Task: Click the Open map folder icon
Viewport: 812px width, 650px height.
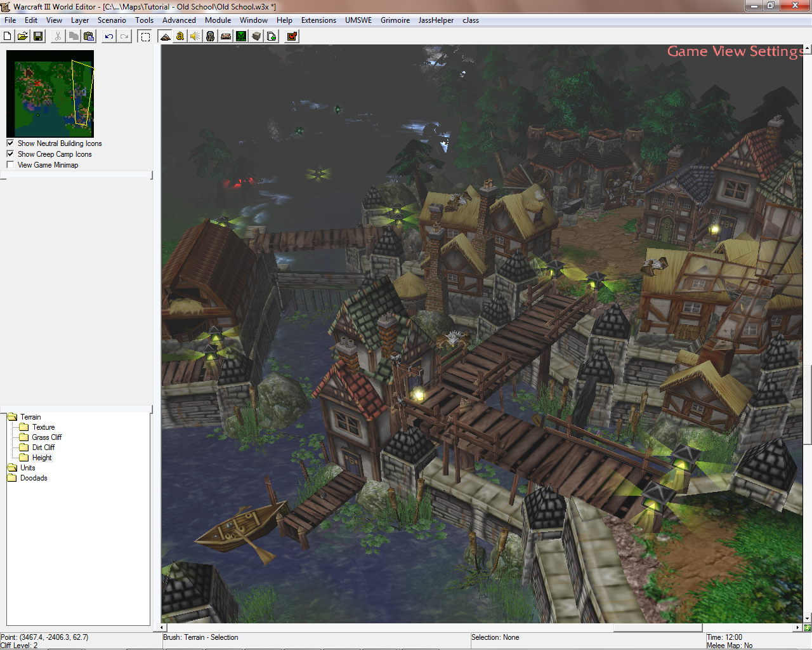Action: pyautogui.click(x=23, y=36)
